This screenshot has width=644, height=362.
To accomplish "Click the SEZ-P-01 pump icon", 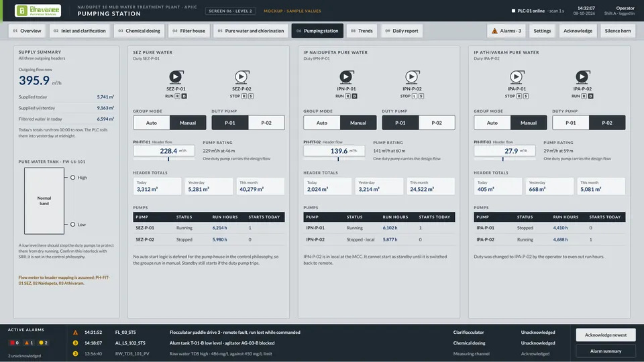I will point(176,76).
